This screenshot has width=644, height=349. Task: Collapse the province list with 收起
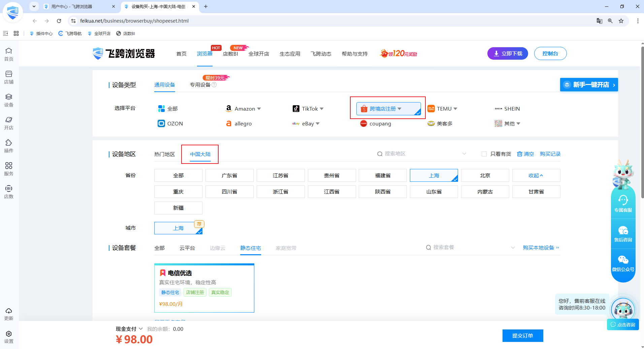pyautogui.click(x=536, y=175)
